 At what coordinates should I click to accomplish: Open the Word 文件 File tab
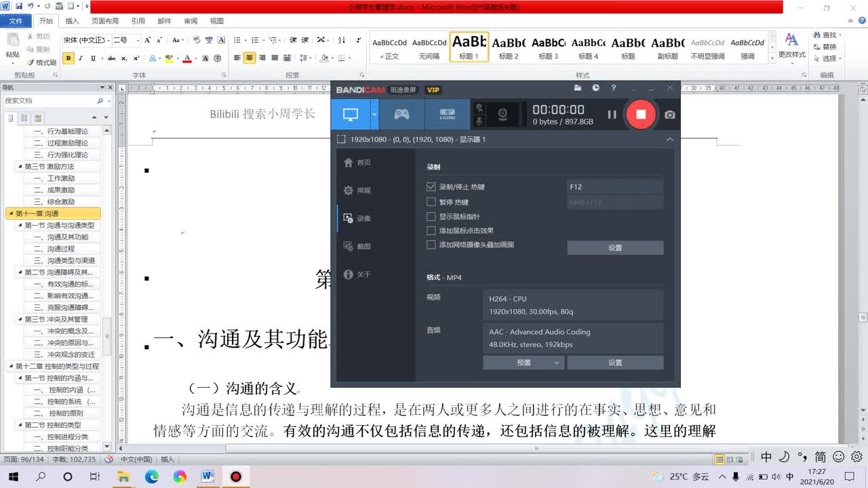[x=16, y=21]
